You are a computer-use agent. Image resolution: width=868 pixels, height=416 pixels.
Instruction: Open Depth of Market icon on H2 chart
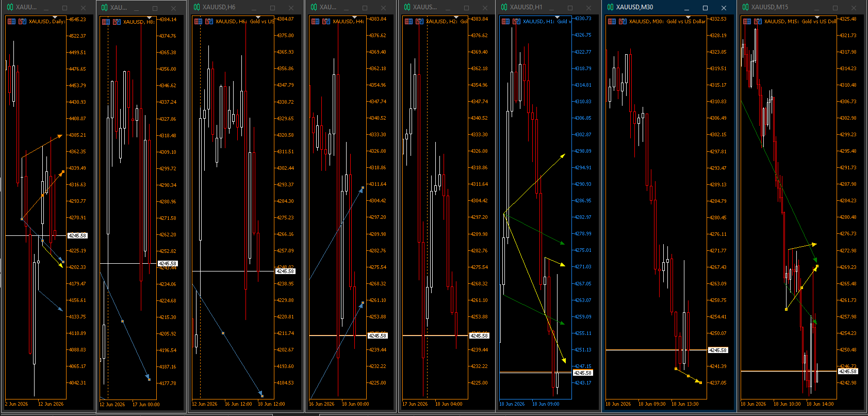click(419, 21)
